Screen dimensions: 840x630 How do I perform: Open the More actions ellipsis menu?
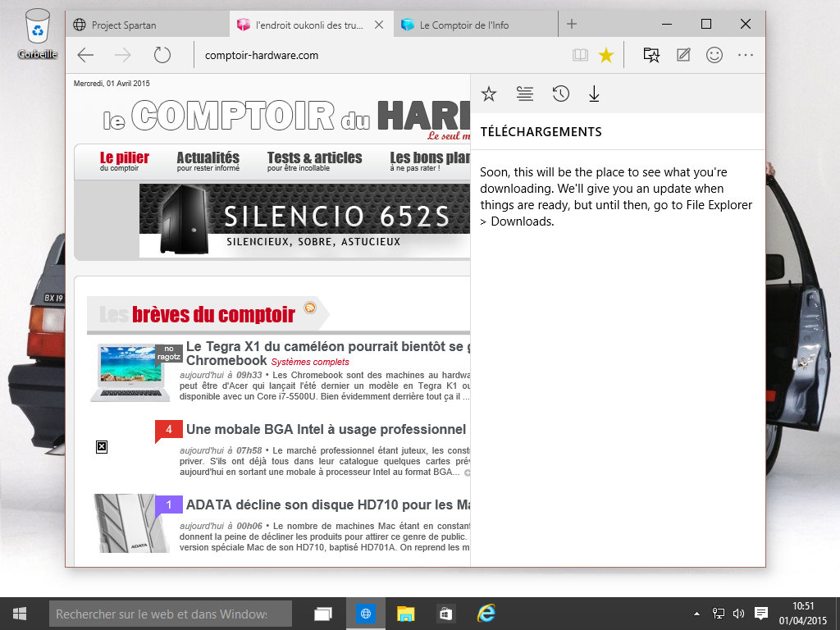tap(746, 55)
